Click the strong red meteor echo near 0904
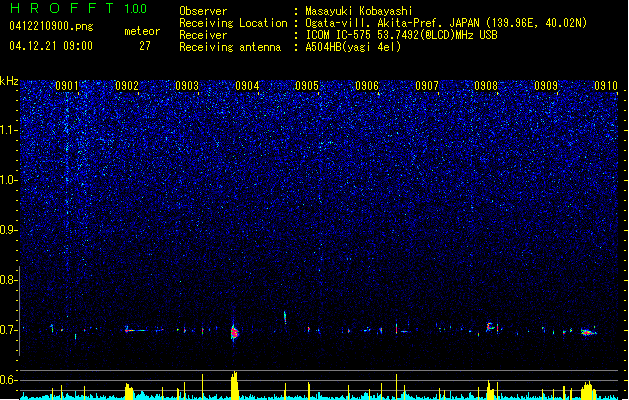The image size is (629, 400). coord(235,332)
